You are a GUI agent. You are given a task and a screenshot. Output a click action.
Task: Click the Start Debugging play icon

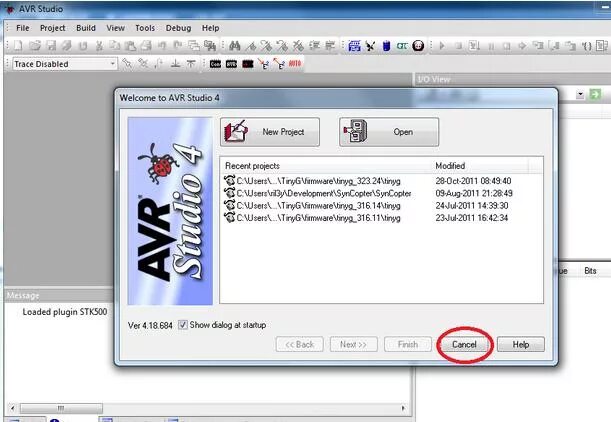442,46
